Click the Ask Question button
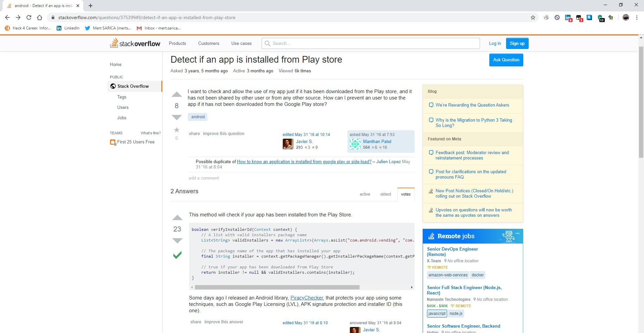 [506, 60]
